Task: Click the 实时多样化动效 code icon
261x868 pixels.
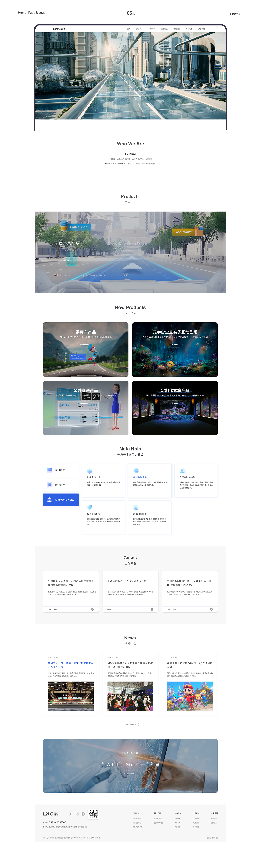Action: click(136, 471)
